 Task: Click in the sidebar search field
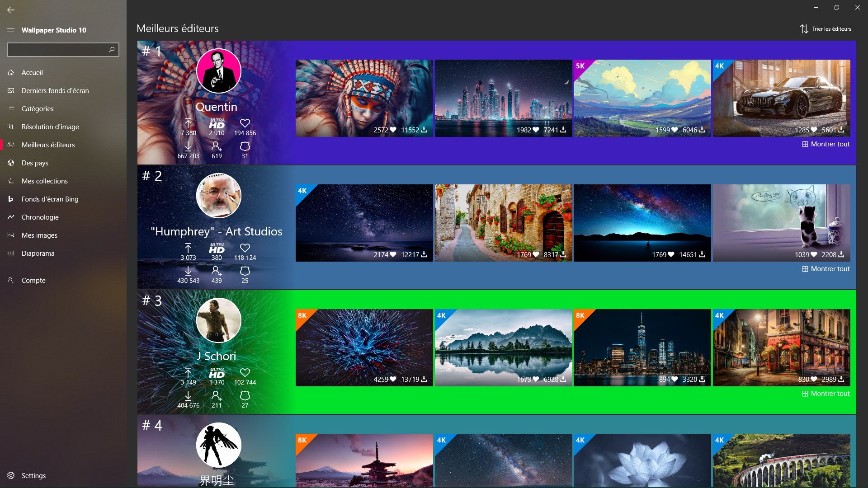pos(57,50)
